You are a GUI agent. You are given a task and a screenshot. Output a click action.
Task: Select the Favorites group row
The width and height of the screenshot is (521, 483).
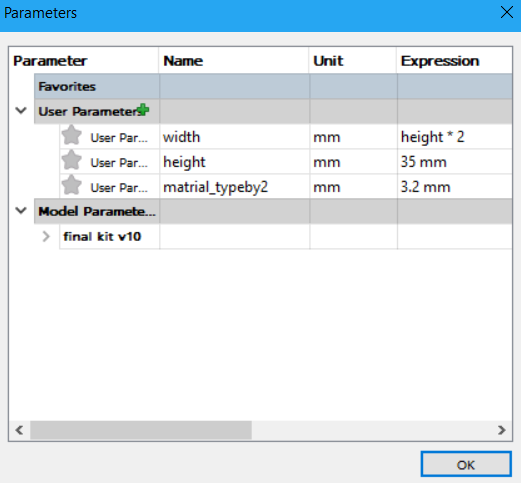point(273,86)
